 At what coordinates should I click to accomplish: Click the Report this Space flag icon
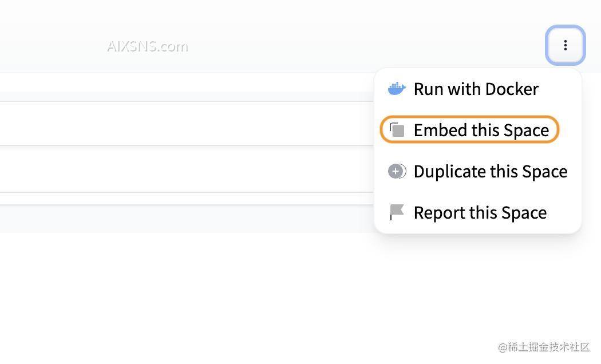pos(397,212)
